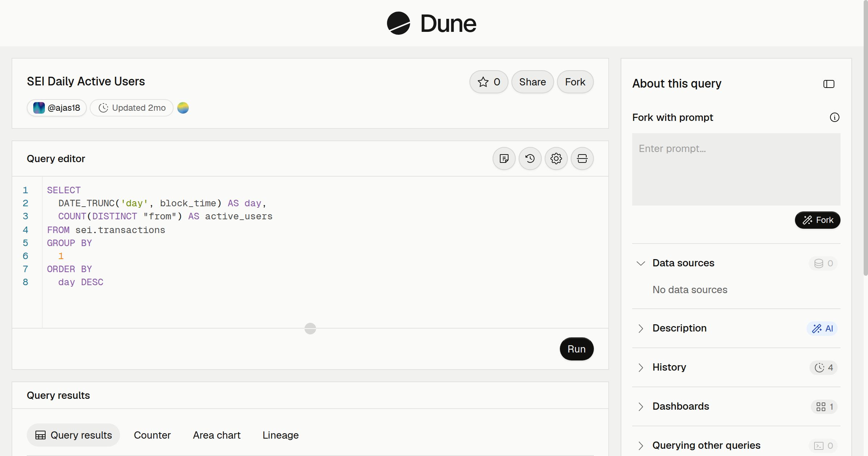Show Fork with prompt info icon
Viewport: 868px width, 456px height.
click(835, 117)
